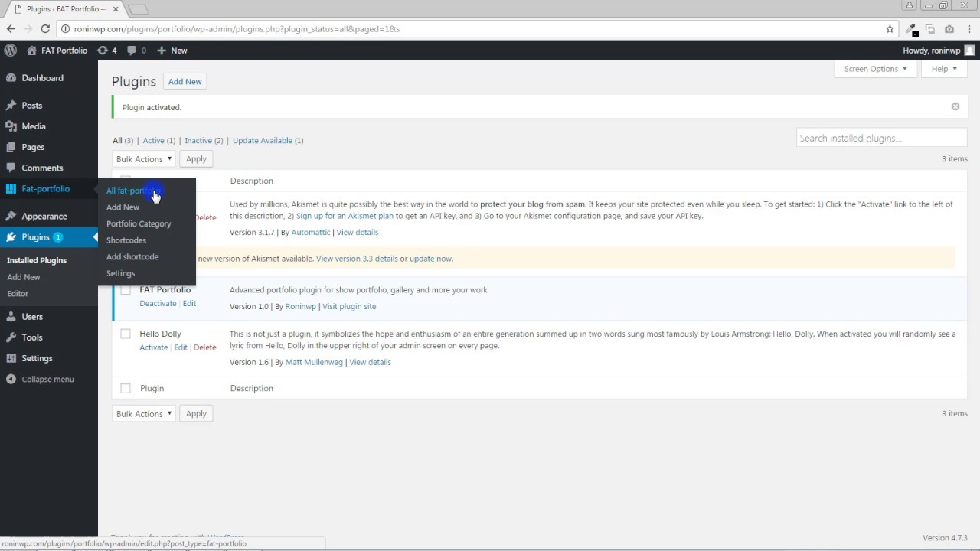The image size is (980, 551).
Task: Click the New plus icon in admin bar
Action: pyautogui.click(x=161, y=51)
